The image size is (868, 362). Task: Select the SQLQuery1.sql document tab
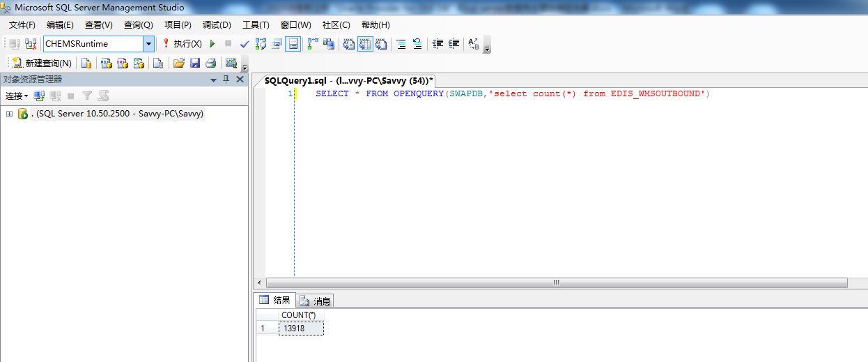click(x=349, y=81)
